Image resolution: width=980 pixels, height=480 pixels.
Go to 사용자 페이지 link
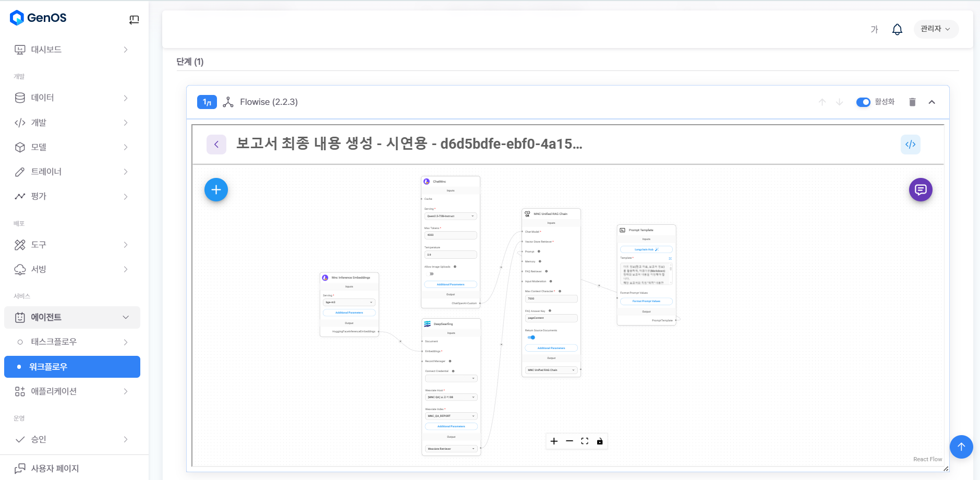55,469
